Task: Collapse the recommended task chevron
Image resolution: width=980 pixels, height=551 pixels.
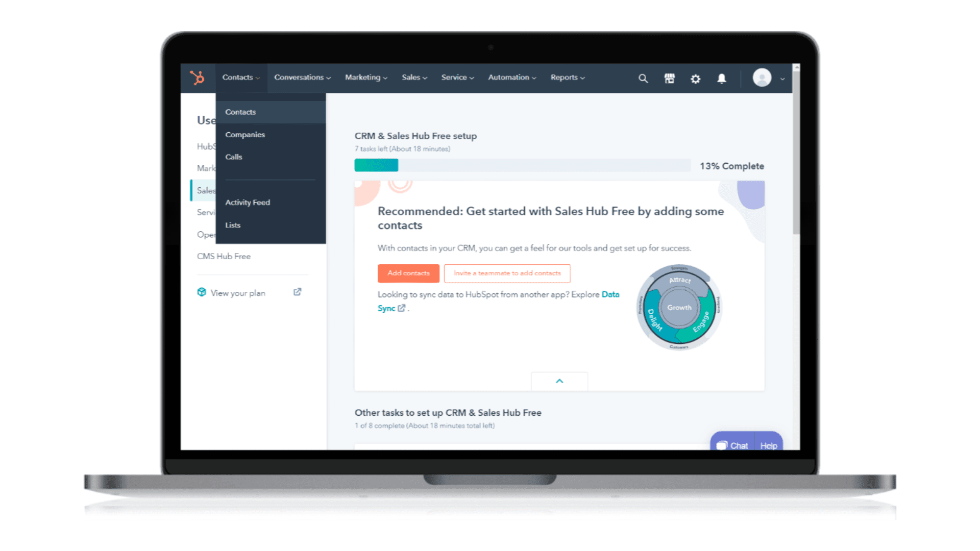Action: [559, 381]
